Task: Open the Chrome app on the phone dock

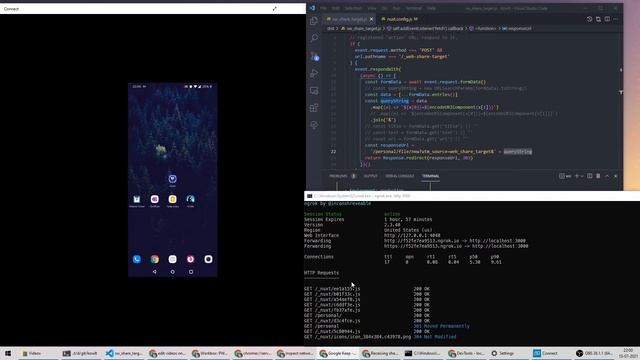Action: [x=155, y=259]
